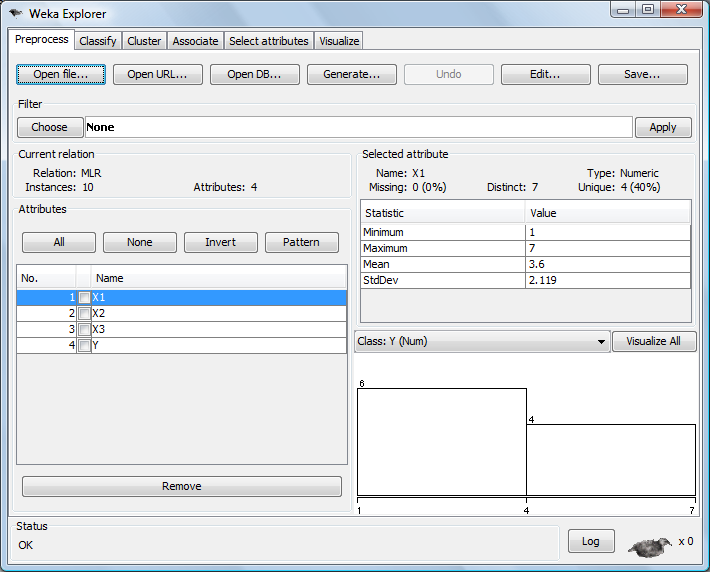Screen dimensions: 710x572
Task: Click the Open file... button
Action: [61, 74]
